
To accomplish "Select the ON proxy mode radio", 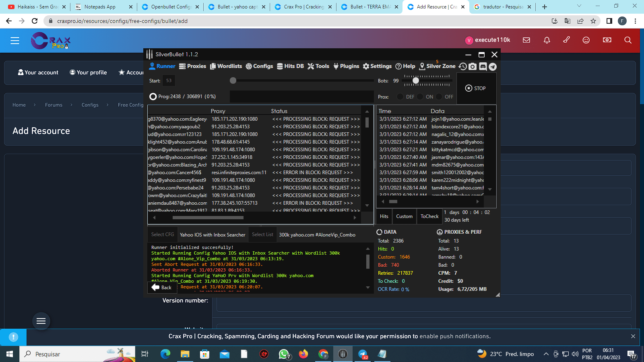I will [x=420, y=97].
